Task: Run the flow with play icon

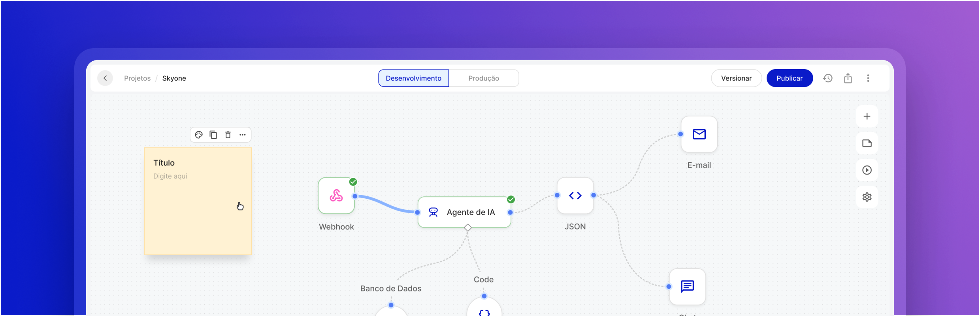Action: [x=867, y=170]
